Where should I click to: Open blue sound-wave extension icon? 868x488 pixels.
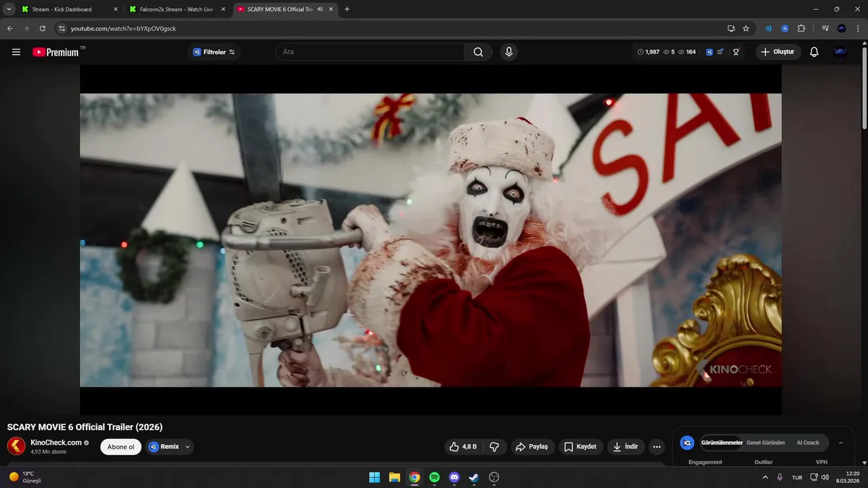click(768, 28)
